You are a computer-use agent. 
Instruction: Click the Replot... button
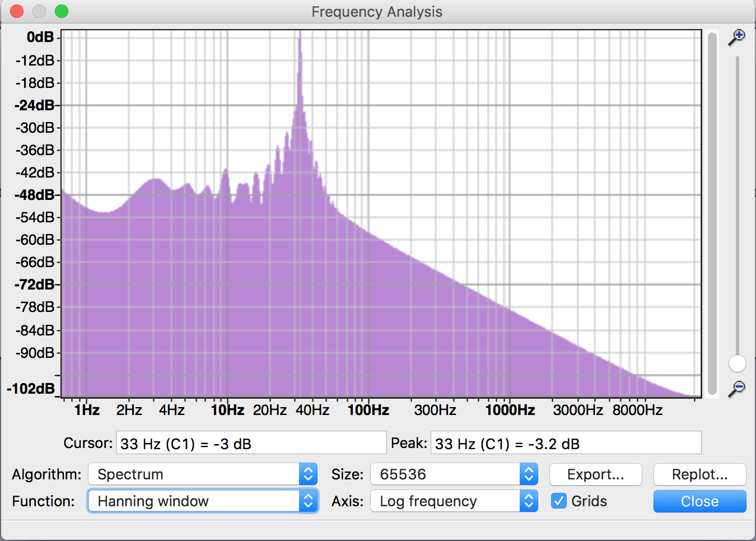(700, 474)
